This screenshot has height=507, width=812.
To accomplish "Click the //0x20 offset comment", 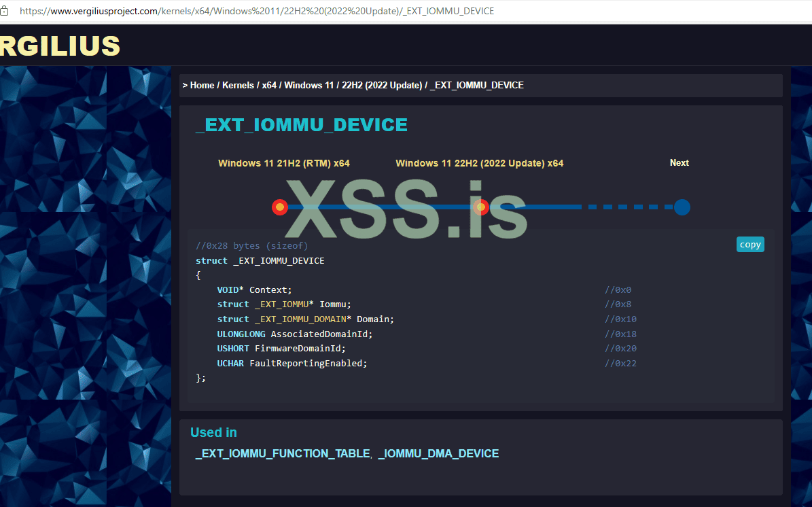I will [x=620, y=349].
